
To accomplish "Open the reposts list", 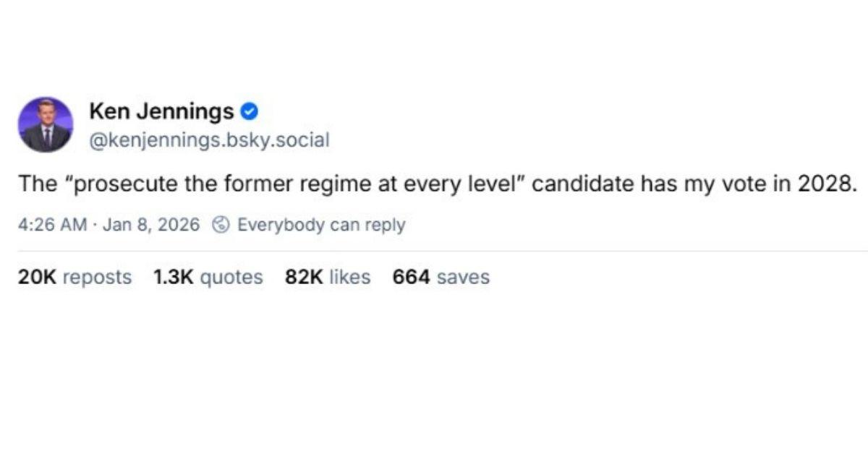I will (74, 277).
